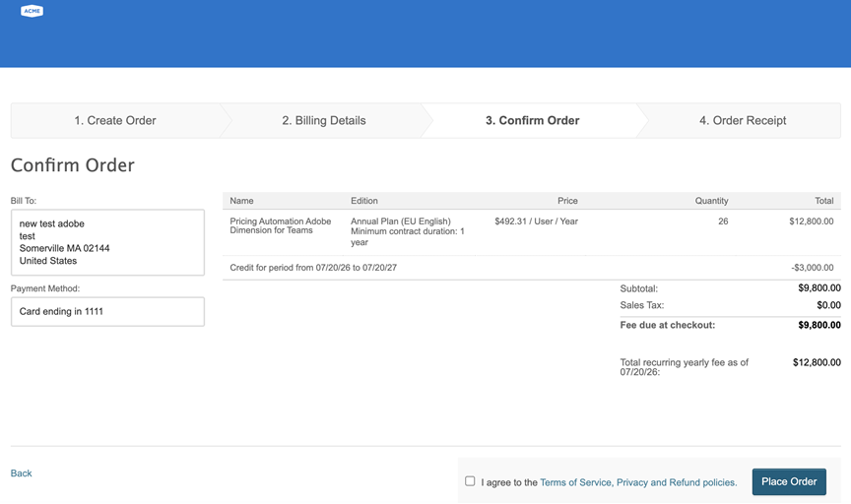Select Pricing Automation Adobe Dimension for Teams text

coord(280,225)
